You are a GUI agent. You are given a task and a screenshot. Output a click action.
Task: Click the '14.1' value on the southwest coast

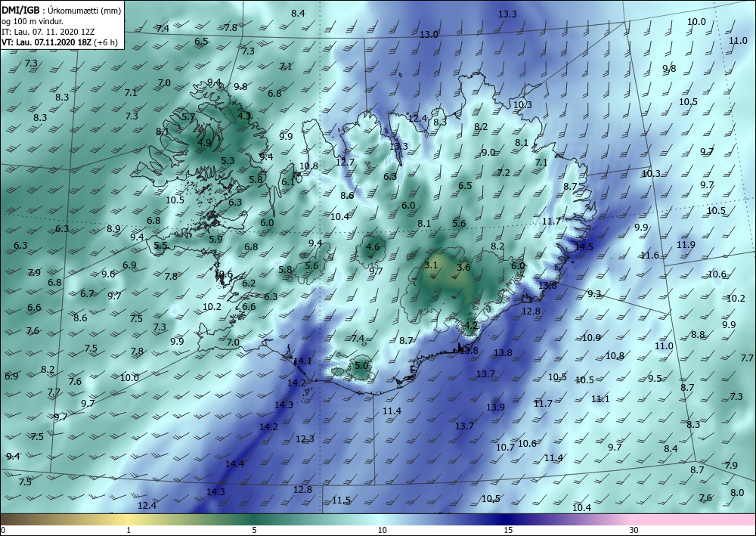[x=303, y=361]
